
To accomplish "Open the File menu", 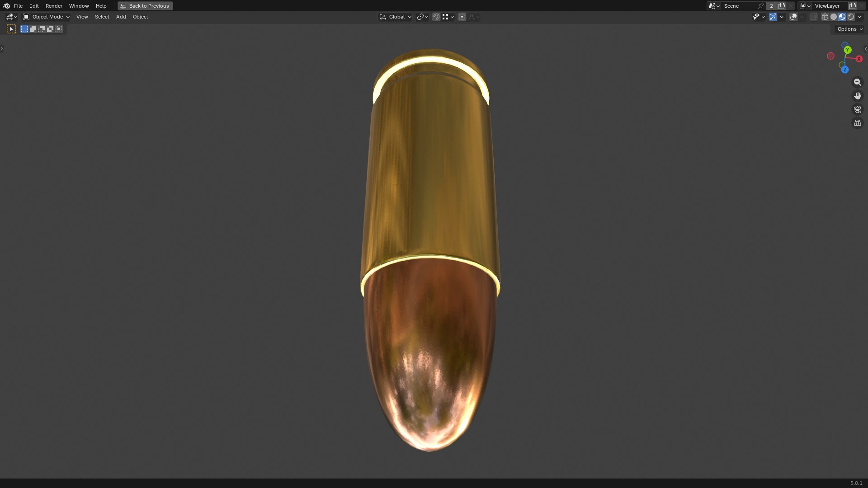I will point(18,6).
